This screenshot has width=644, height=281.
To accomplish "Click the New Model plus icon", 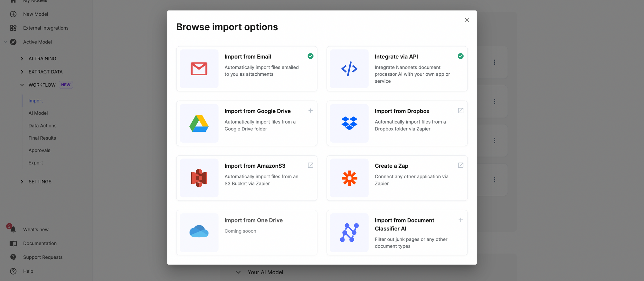I will click(x=13, y=14).
